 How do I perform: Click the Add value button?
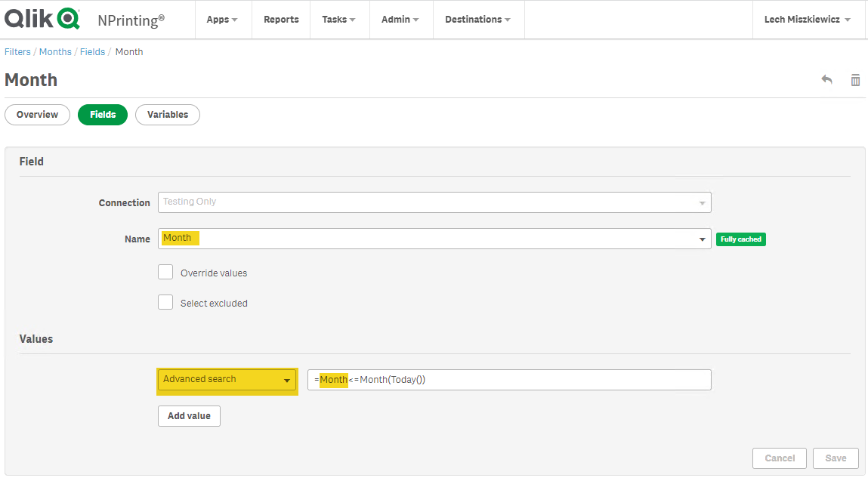(x=189, y=416)
